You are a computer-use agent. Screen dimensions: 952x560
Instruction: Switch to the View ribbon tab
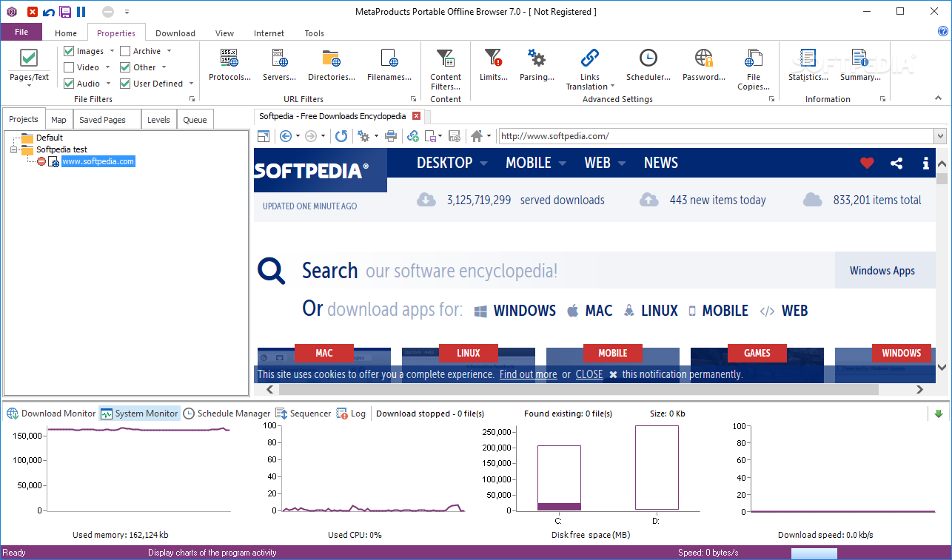click(x=224, y=33)
